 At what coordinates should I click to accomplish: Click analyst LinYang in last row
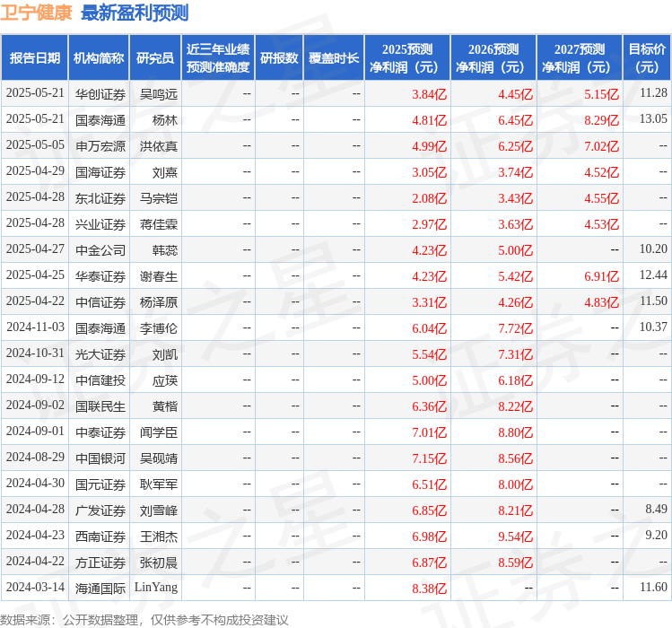point(156,588)
